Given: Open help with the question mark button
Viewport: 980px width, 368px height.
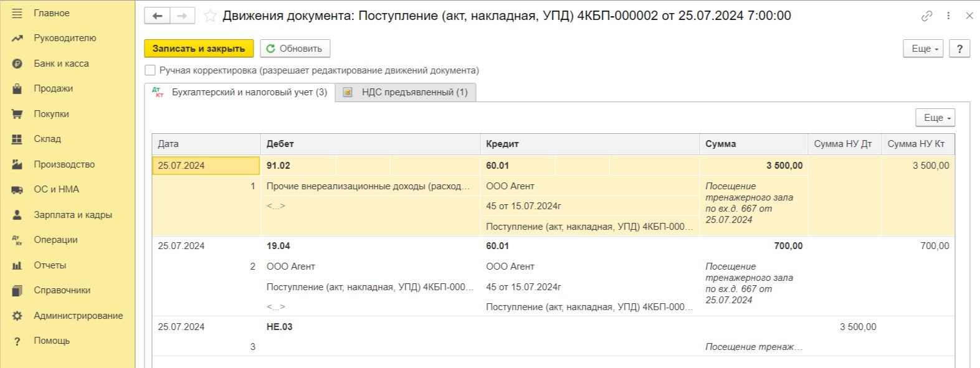Looking at the screenshot, I should coord(959,49).
